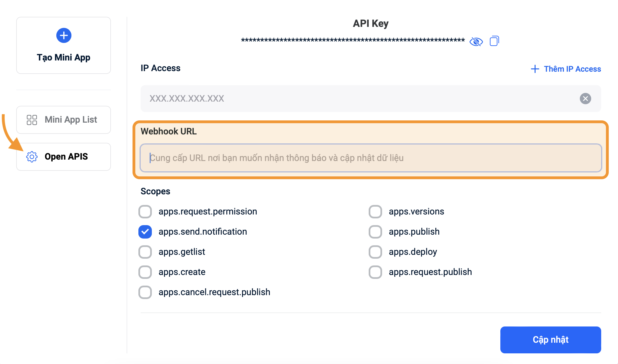
Task: Copy the API key using the copy icon
Action: [x=494, y=41]
